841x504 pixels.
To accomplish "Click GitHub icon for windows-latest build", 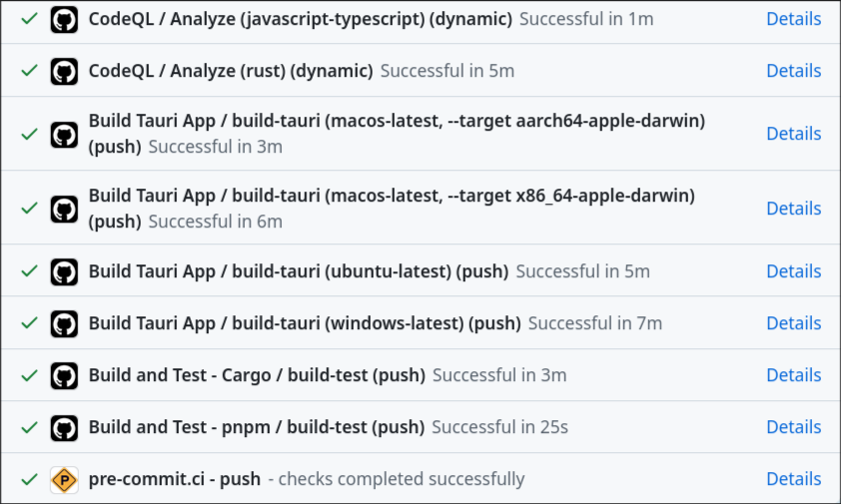I will 64,323.
